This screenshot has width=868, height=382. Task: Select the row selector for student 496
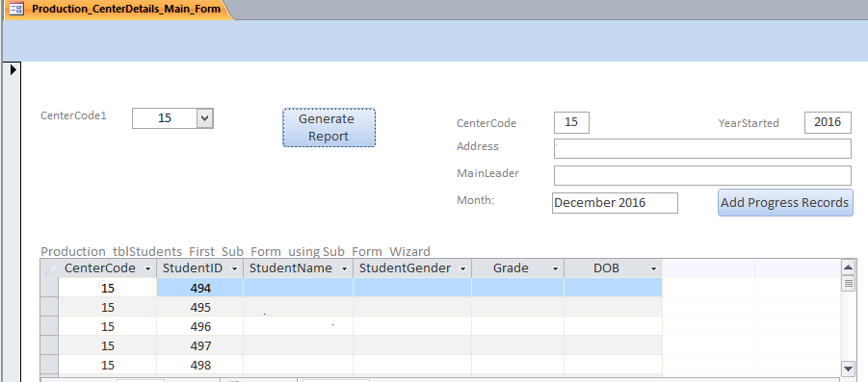49,326
